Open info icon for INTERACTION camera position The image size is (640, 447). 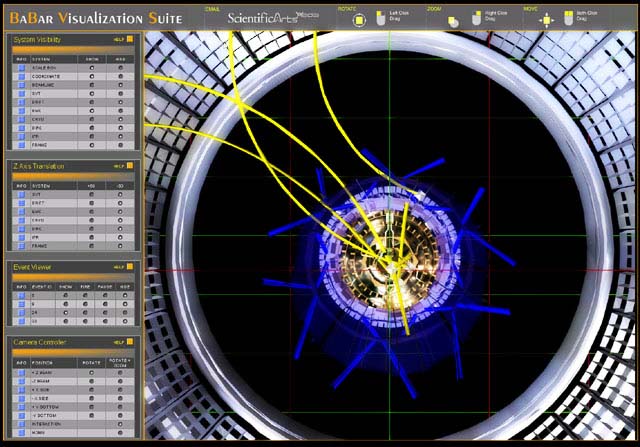pyautogui.click(x=21, y=424)
